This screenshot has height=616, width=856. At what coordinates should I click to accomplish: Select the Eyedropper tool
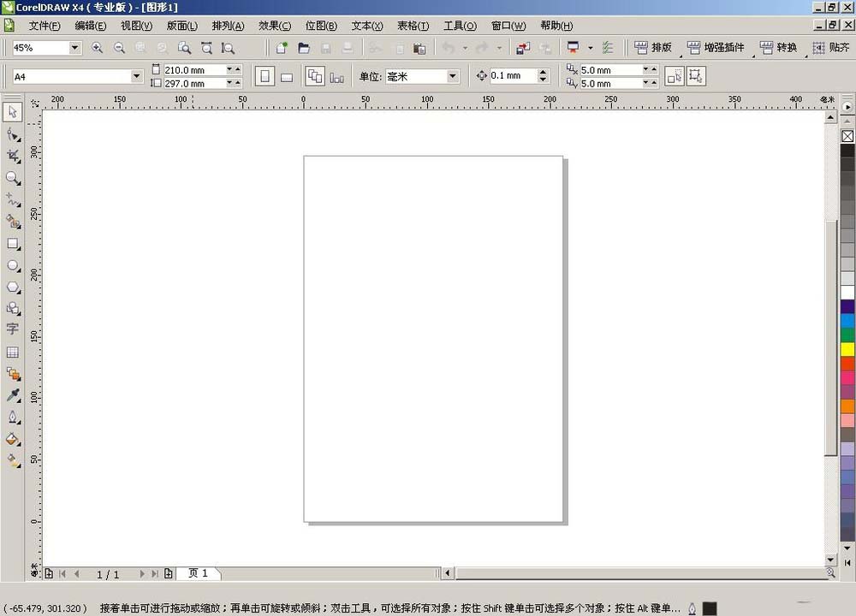point(13,395)
